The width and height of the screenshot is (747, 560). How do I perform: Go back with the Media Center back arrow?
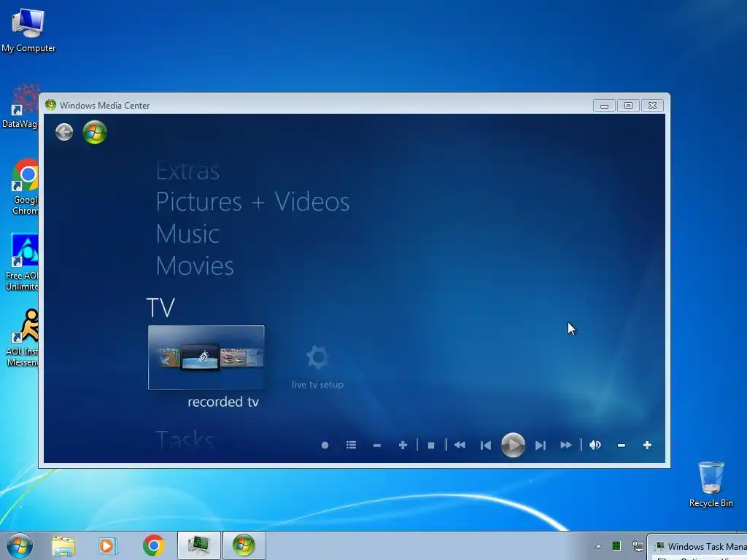click(x=64, y=132)
